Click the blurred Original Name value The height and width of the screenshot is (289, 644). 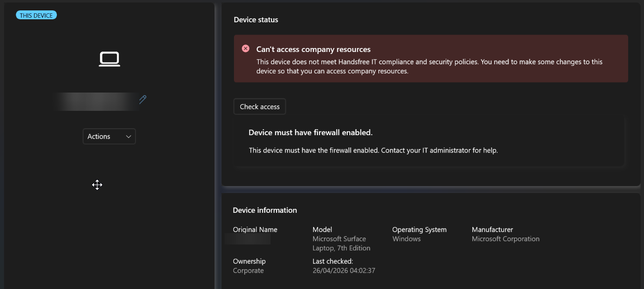[248, 240]
